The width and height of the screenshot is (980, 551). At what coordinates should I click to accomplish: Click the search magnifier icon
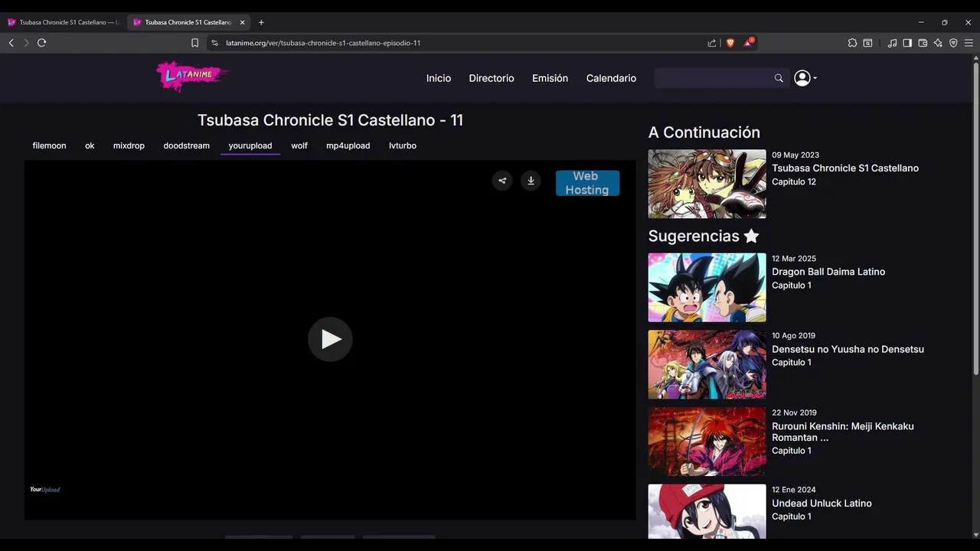[x=779, y=78]
